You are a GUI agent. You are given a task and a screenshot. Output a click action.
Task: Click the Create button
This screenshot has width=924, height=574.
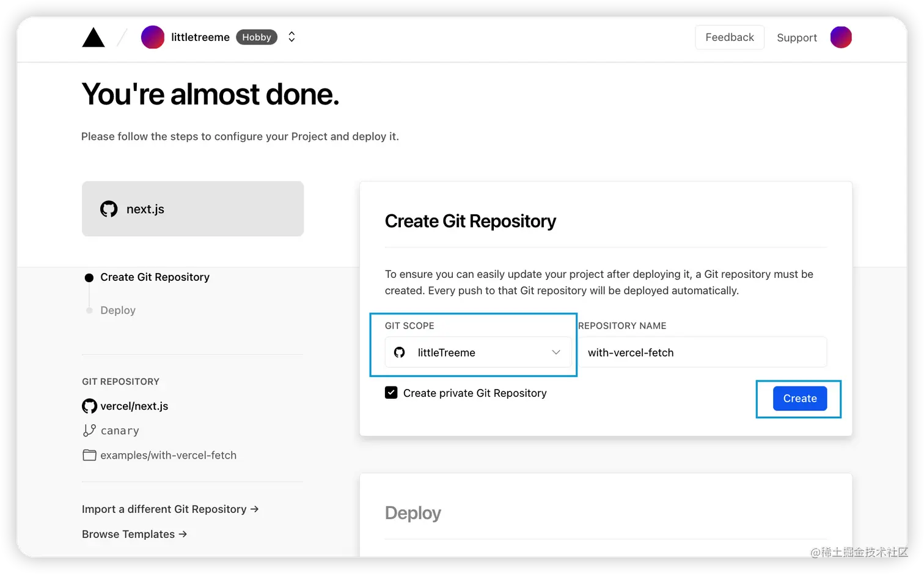pyautogui.click(x=799, y=398)
